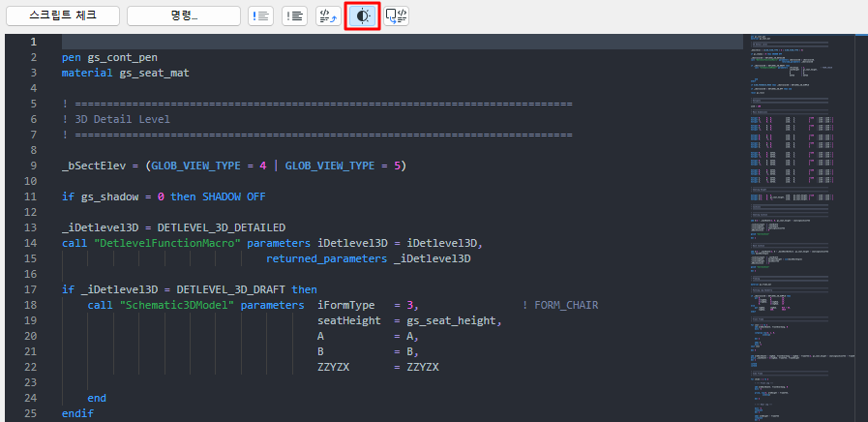This screenshot has width=868, height=422.
Task: Click the comment-out lines icon
Action: click(260, 16)
